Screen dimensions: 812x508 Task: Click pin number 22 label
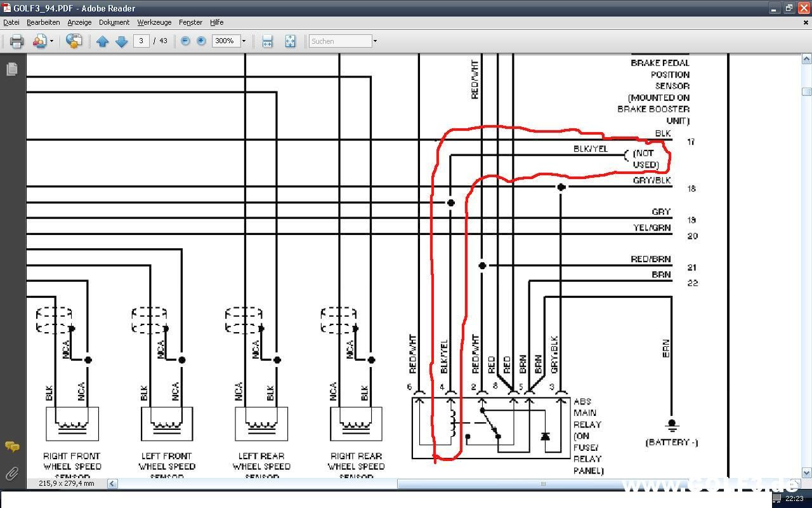coord(692,283)
